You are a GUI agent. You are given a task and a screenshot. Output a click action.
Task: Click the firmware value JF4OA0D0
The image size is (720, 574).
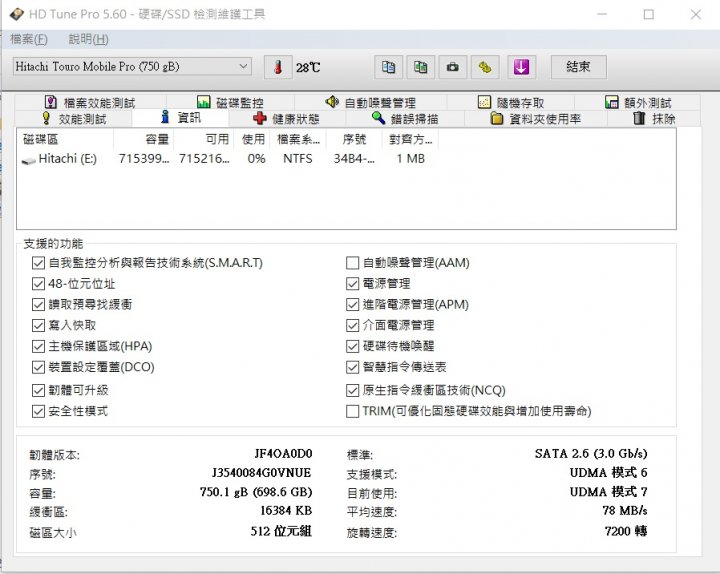tap(283, 454)
